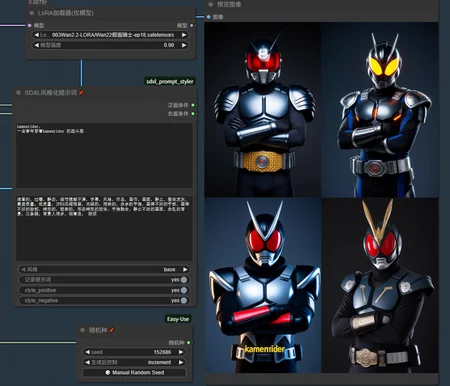Collapse the 随机种 node via its dot
This screenshot has height=386, width=450.
[82, 330]
